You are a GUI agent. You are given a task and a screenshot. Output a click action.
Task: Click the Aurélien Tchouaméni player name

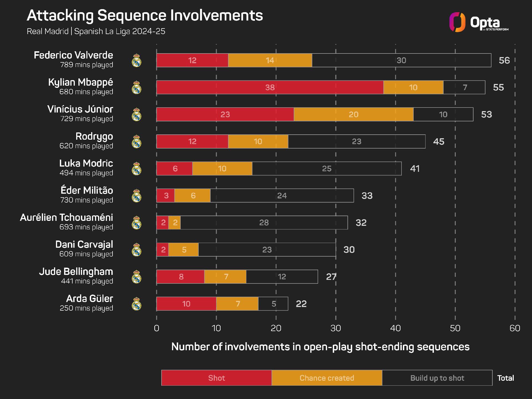tap(66, 218)
